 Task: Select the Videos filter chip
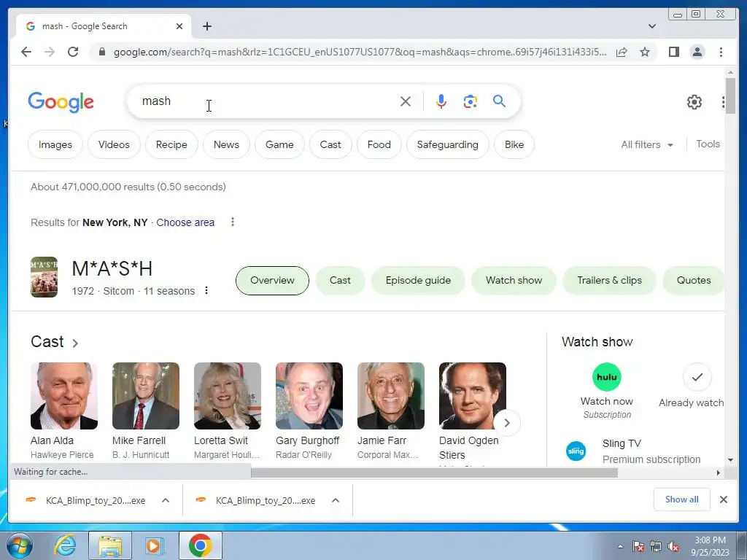click(x=114, y=144)
